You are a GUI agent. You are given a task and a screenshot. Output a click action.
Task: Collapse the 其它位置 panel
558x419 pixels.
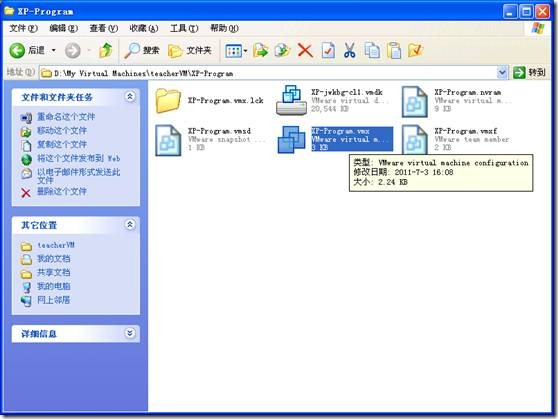(x=130, y=225)
